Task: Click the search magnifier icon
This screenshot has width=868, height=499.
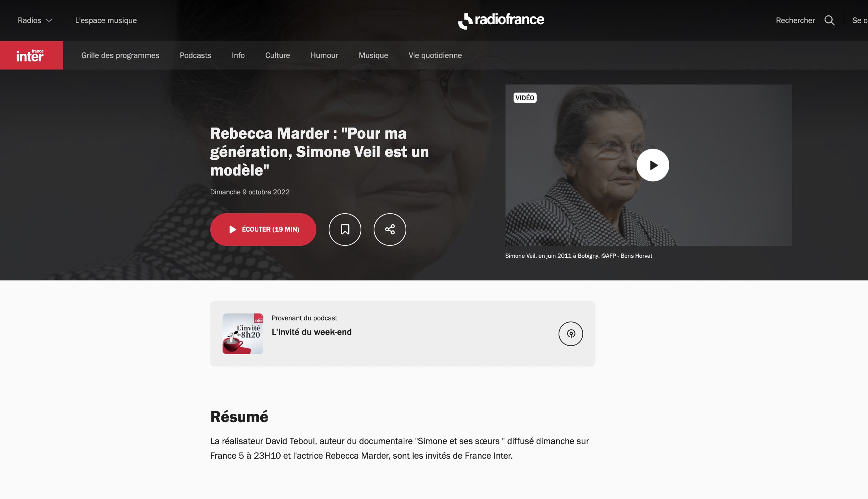Action: click(829, 20)
